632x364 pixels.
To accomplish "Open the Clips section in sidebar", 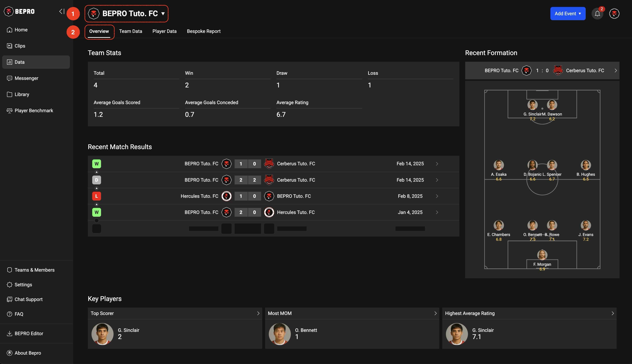I will [x=20, y=46].
